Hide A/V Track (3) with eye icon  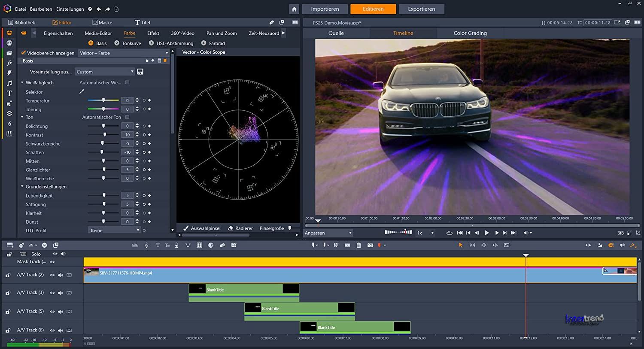(x=52, y=293)
